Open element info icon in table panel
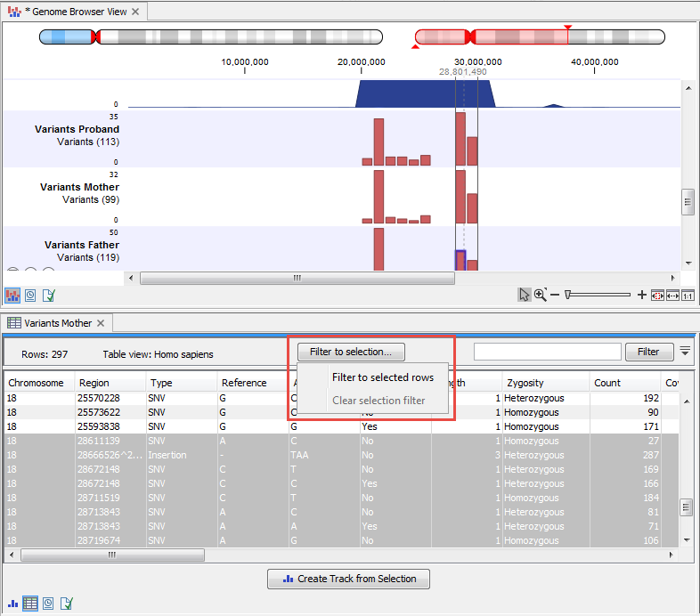 [65, 604]
